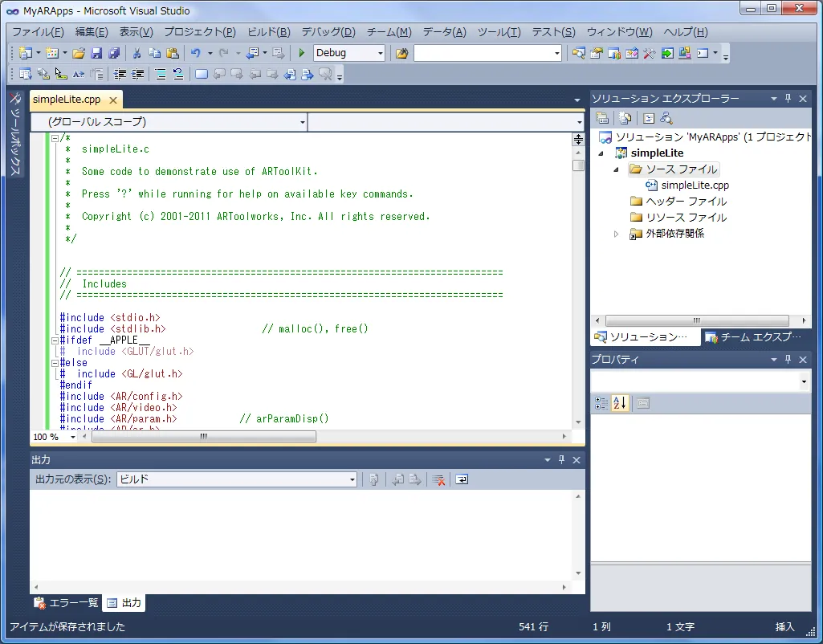Open the global scope dropdown
The image size is (823, 644).
tap(303, 122)
